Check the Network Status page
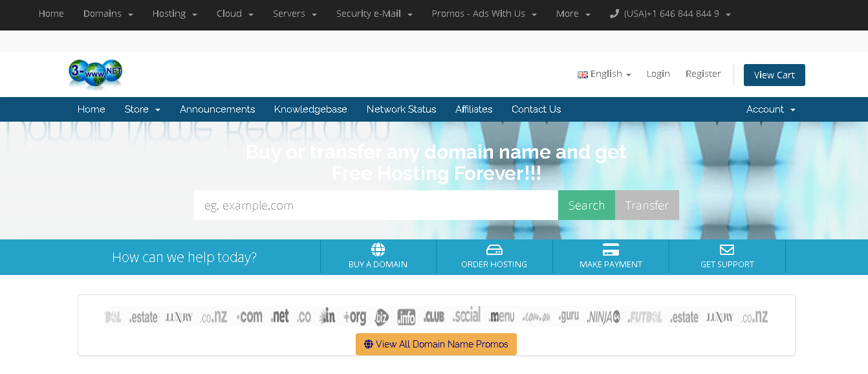This screenshot has width=868, height=374. pos(401,109)
